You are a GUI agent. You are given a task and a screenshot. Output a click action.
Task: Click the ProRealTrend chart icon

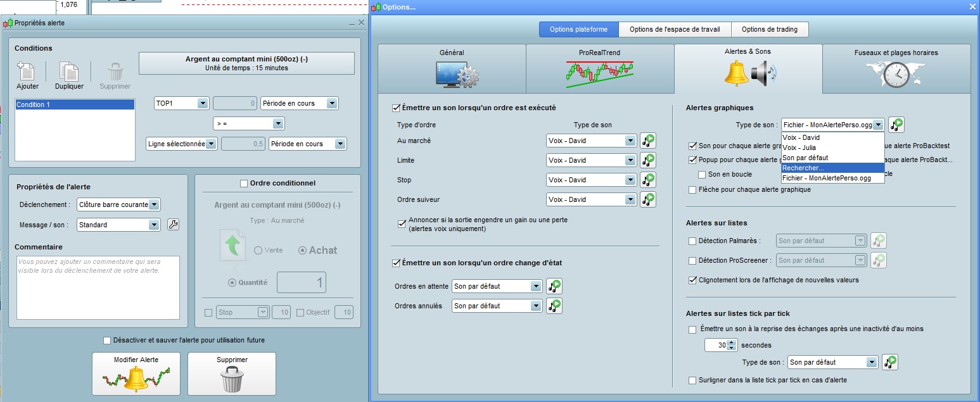(x=599, y=75)
